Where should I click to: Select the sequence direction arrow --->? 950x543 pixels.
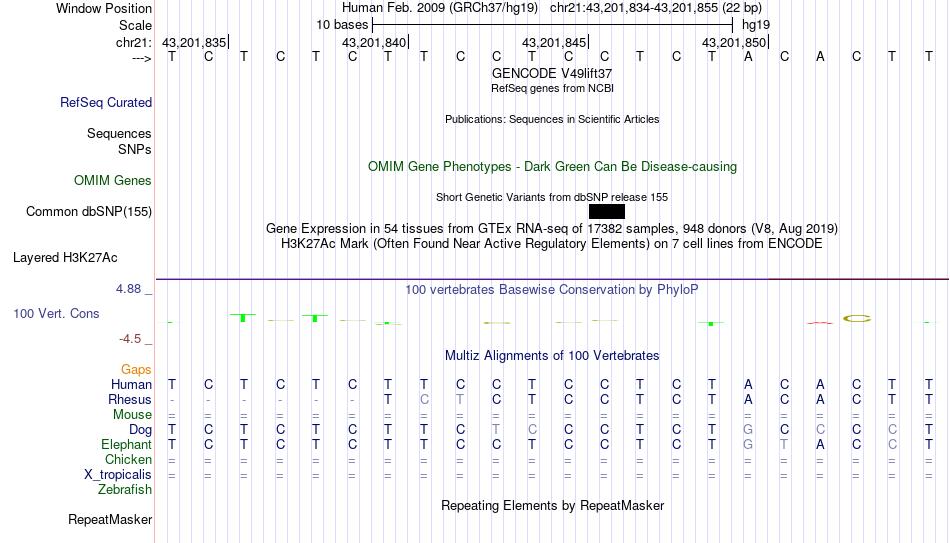tap(142, 58)
